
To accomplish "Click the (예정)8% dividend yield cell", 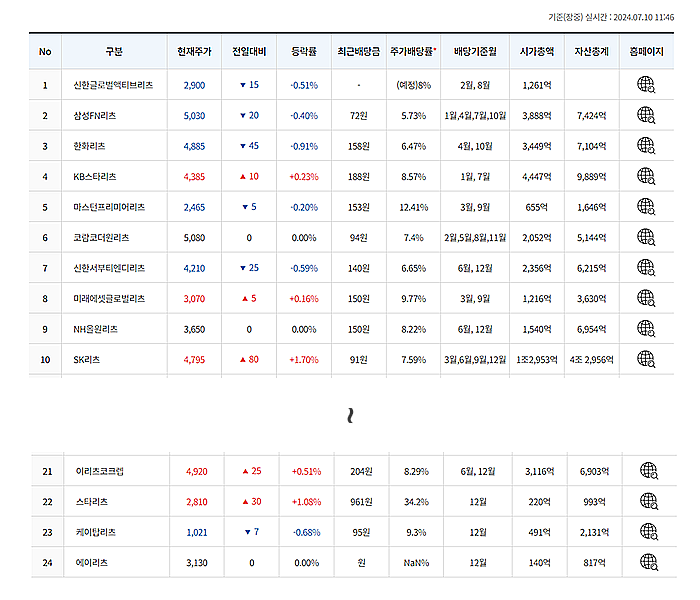I will tap(413, 85).
